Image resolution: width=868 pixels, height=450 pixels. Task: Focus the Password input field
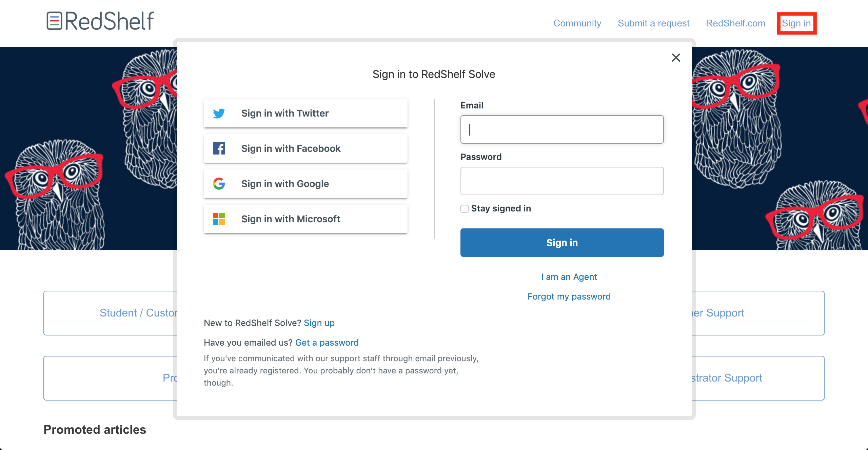[x=562, y=181]
